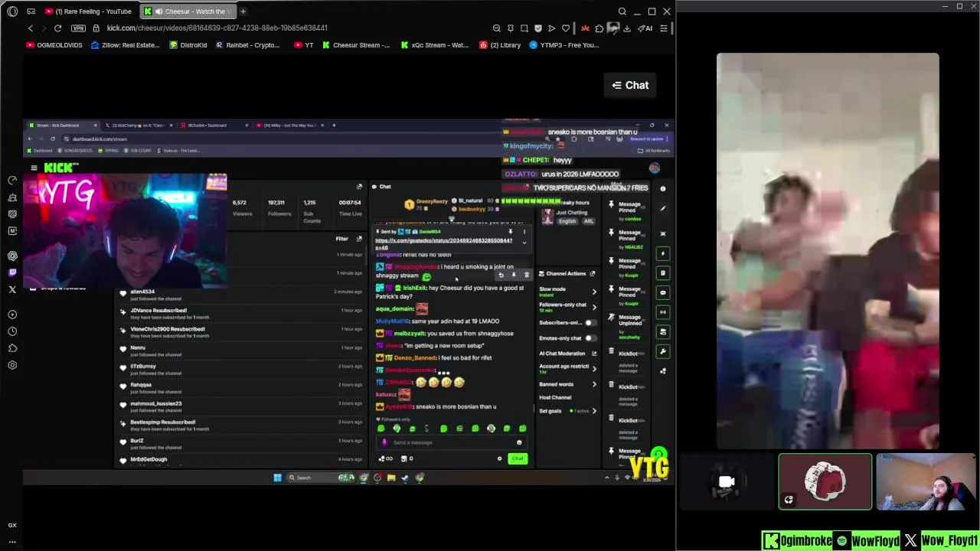Open the AI assistant button

[x=646, y=28]
